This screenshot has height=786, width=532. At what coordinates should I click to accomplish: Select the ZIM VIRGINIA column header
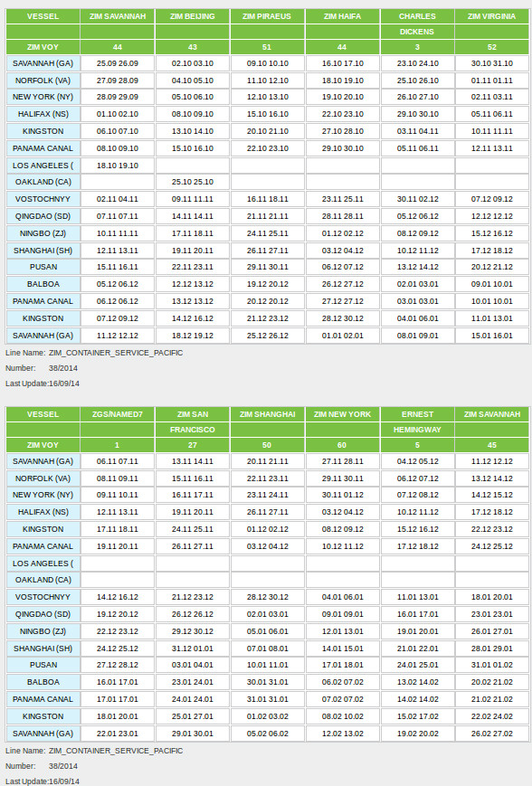(492, 16)
